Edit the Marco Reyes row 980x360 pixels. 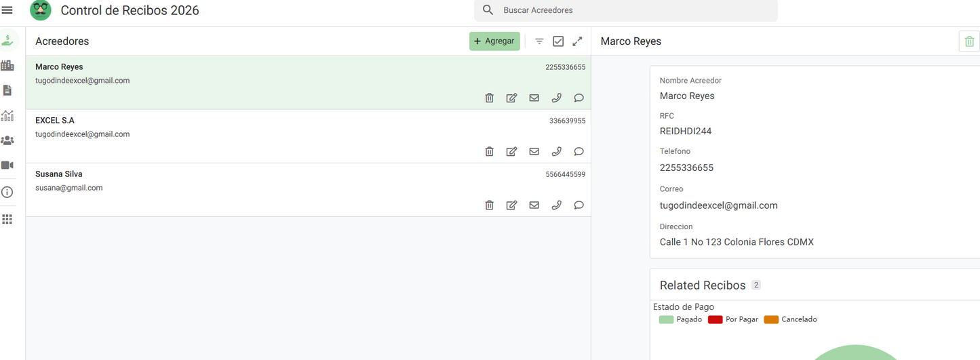coord(511,98)
